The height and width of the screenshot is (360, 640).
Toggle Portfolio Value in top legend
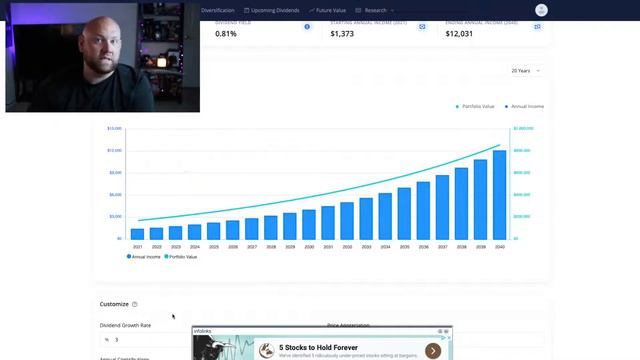pyautogui.click(x=475, y=106)
